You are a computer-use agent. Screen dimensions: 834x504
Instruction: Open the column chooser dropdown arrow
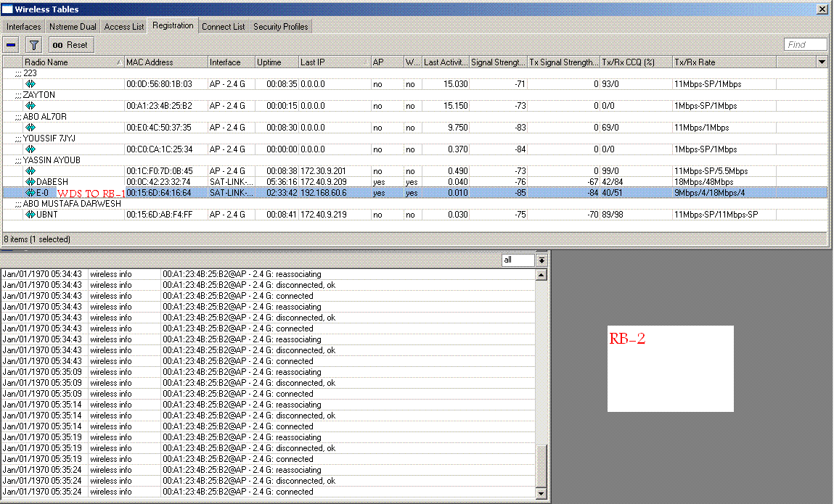tap(822, 62)
